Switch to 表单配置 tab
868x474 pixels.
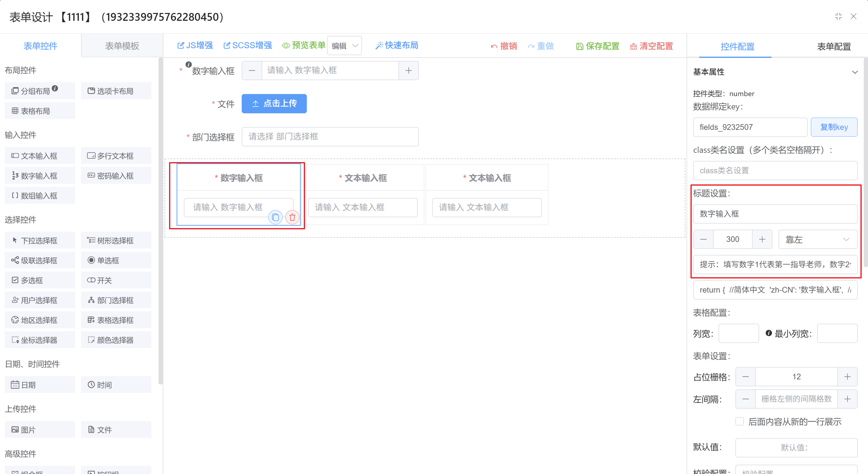coord(834,46)
